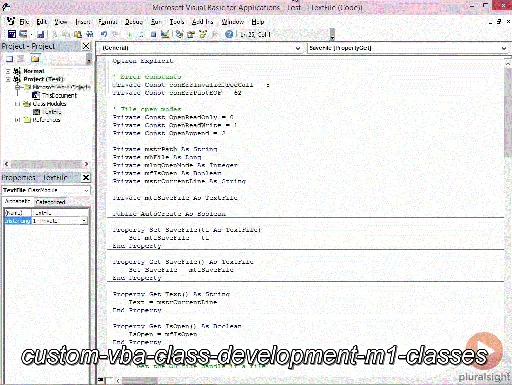This screenshot has width=512, height=385.
Task: Collapse the Project (Test) node
Action: (8, 79)
